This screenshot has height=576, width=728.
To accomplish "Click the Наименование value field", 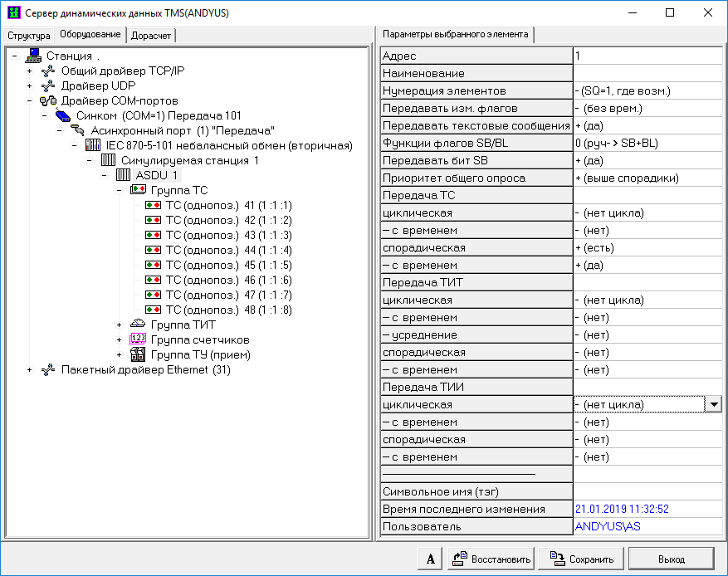I will 647,73.
